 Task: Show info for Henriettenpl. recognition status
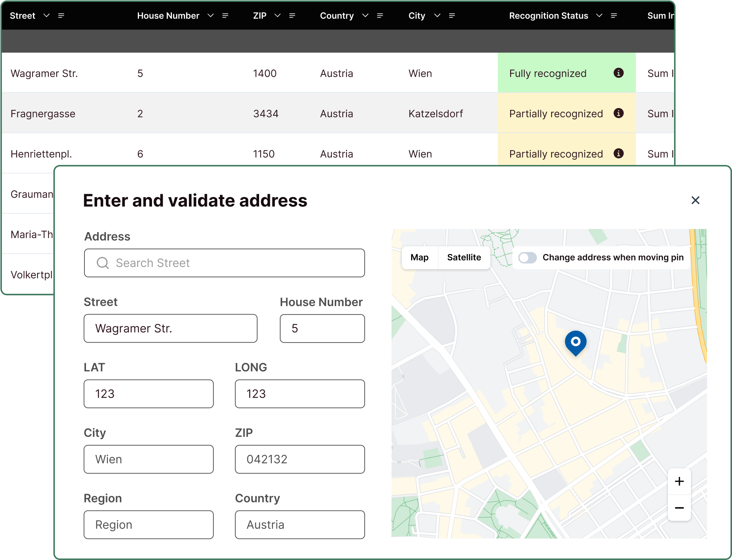tap(618, 153)
